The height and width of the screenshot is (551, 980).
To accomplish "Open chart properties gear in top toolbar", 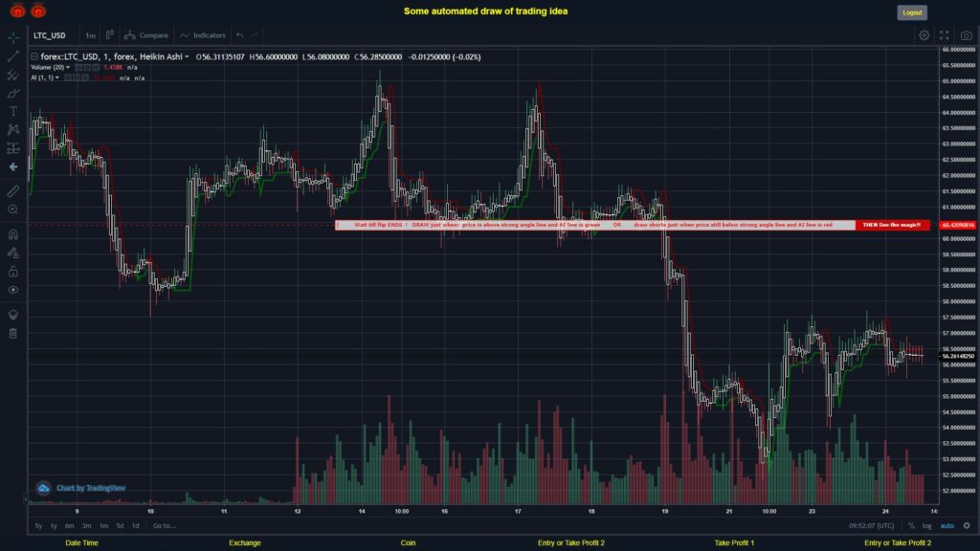I will click(x=924, y=35).
